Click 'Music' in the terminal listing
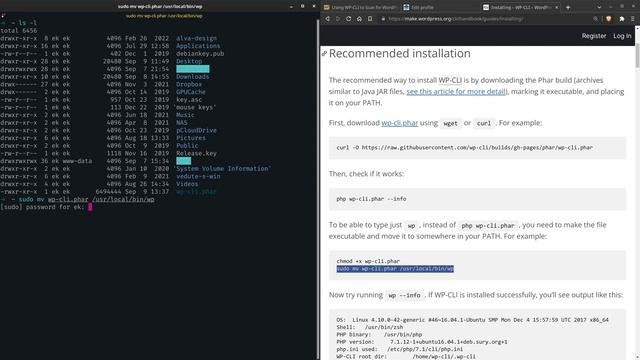The image size is (640, 360). pyautogui.click(x=185, y=115)
